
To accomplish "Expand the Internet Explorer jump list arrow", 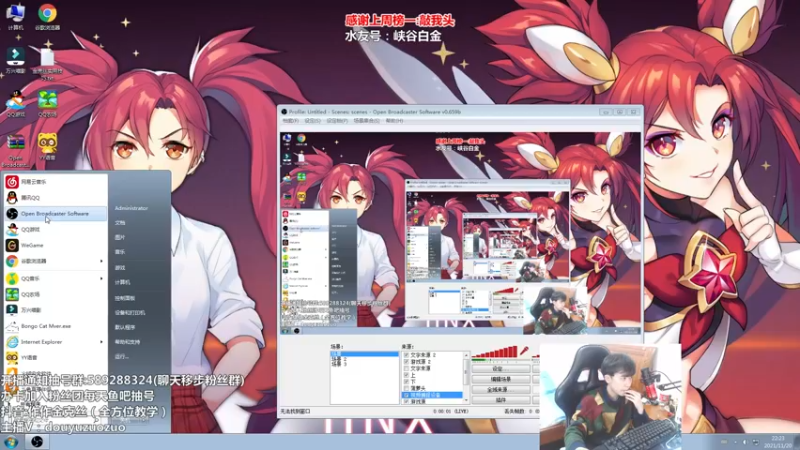I will (x=101, y=341).
